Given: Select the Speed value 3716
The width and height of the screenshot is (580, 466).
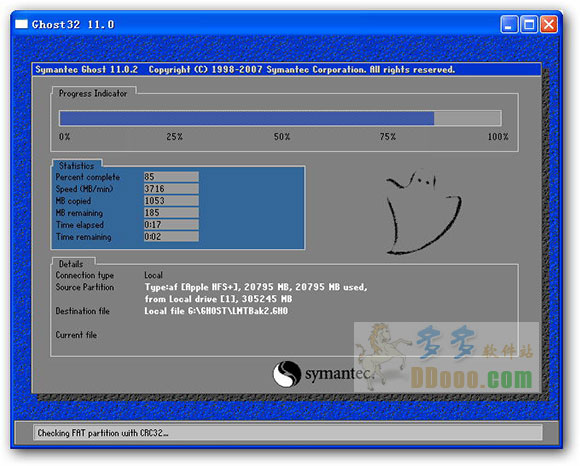Looking at the screenshot, I should coord(171,189).
